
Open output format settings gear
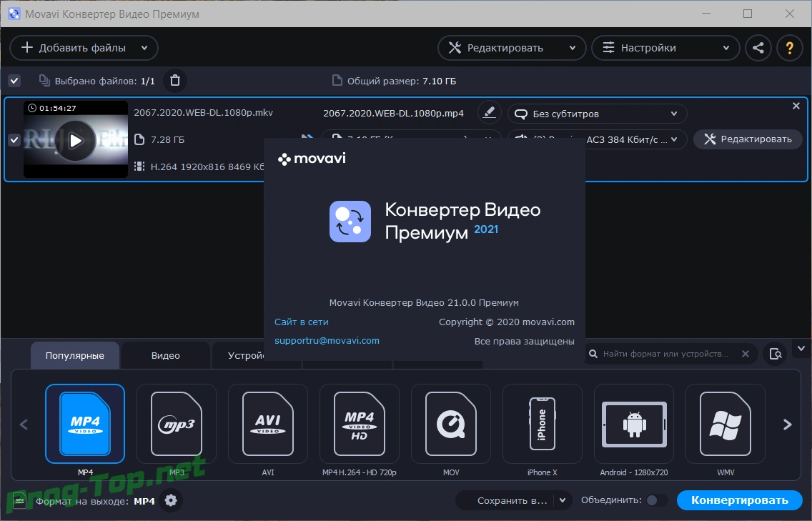point(171,501)
